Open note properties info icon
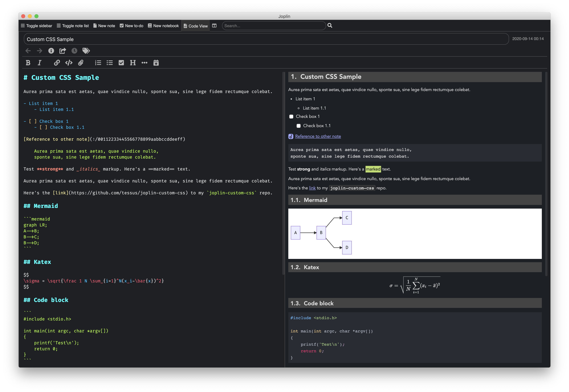 click(x=51, y=51)
